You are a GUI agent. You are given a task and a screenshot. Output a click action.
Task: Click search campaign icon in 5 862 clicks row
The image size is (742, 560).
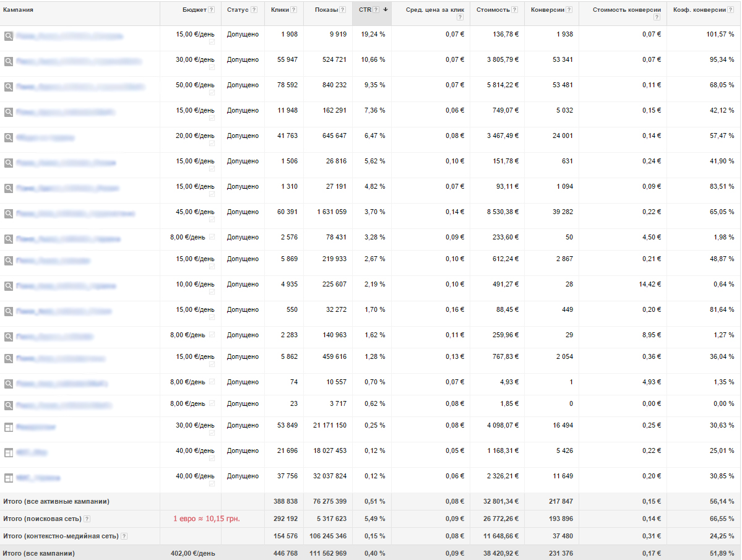9,358
